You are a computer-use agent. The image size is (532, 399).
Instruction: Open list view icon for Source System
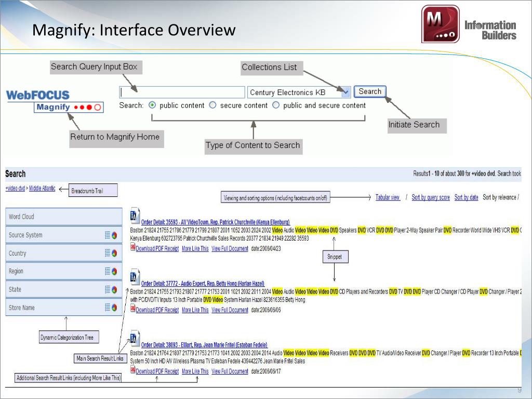pos(108,235)
